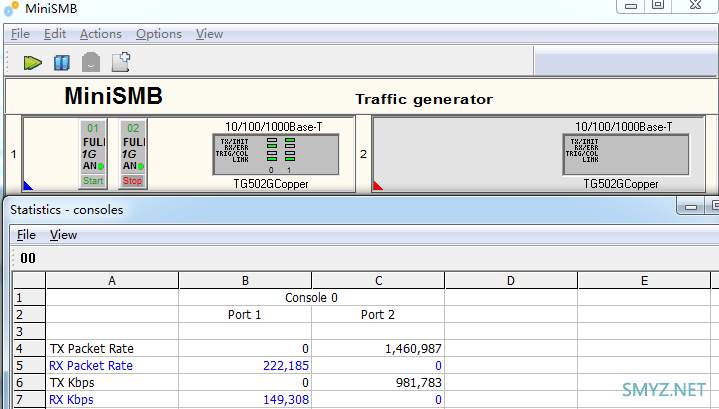Open the MiniSMB File menu
This screenshot has width=719, height=409.
[x=20, y=34]
